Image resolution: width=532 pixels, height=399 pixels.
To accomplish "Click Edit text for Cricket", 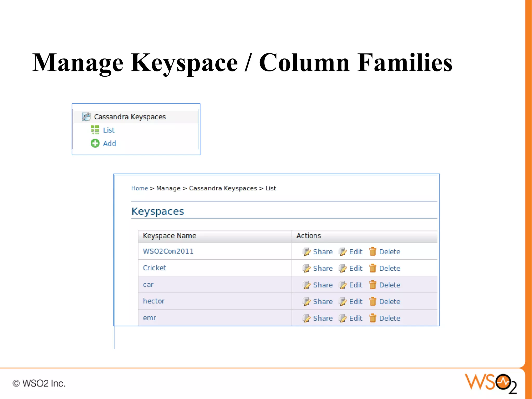I will [x=356, y=268].
